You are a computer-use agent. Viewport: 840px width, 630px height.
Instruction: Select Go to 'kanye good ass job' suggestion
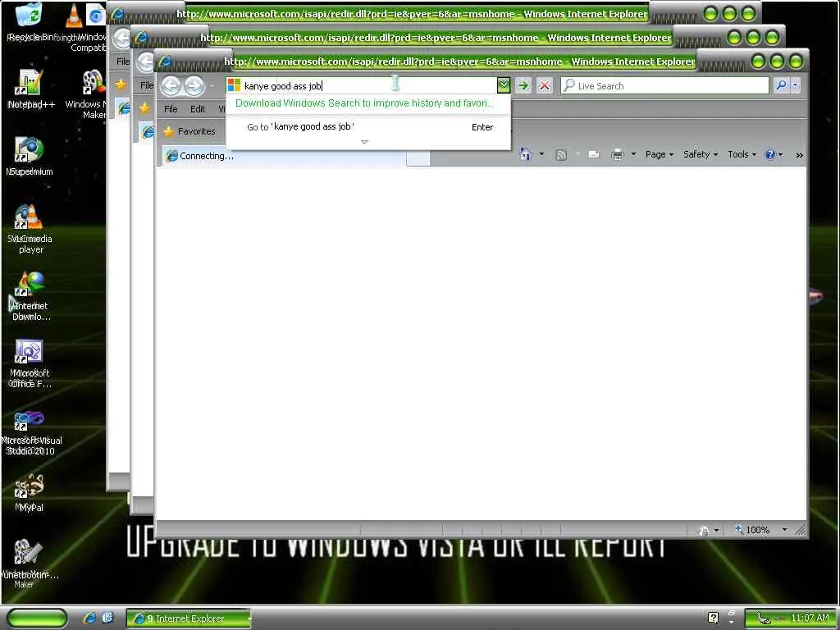point(368,127)
